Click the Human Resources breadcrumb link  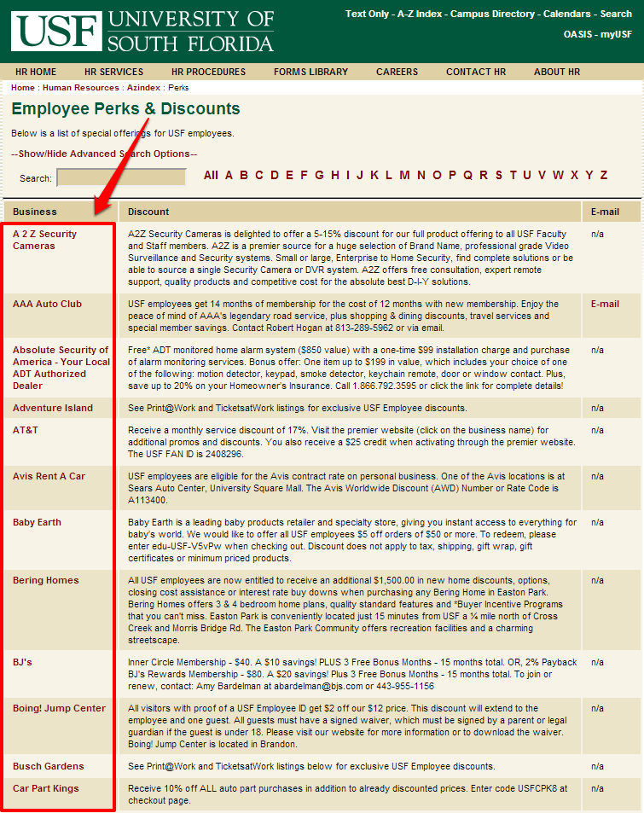[x=81, y=88]
